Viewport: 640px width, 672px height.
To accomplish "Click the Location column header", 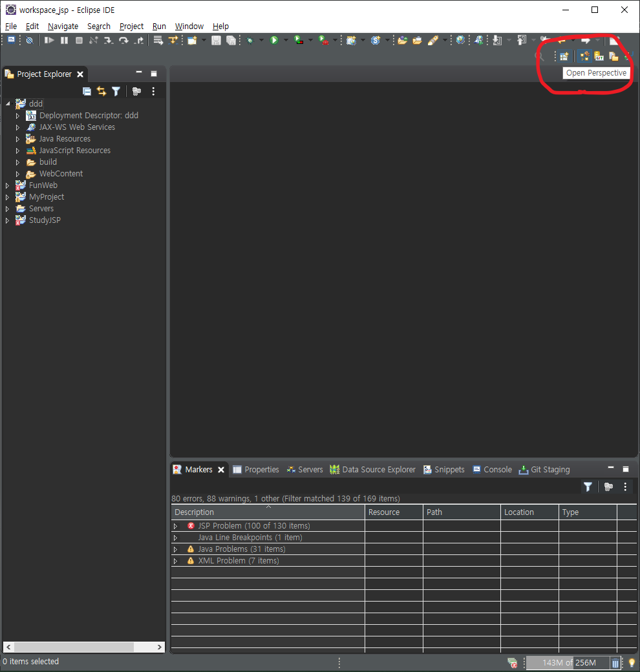I will point(530,512).
